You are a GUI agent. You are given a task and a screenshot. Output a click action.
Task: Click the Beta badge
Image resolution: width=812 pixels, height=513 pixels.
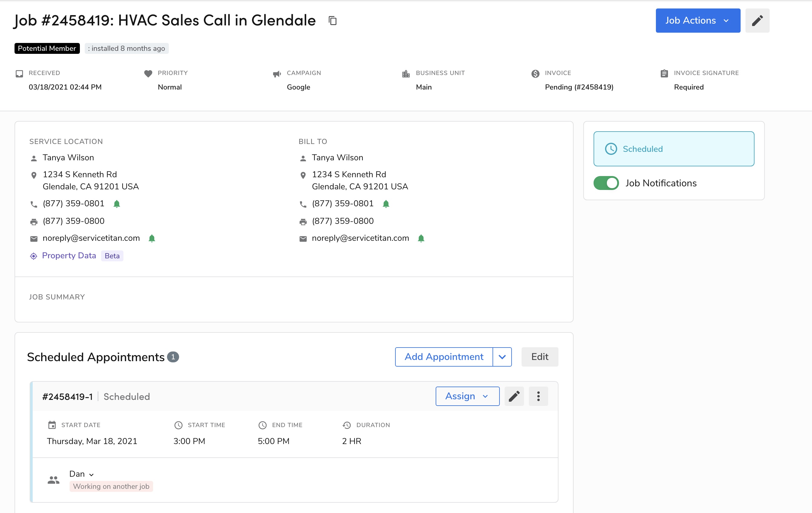click(112, 256)
